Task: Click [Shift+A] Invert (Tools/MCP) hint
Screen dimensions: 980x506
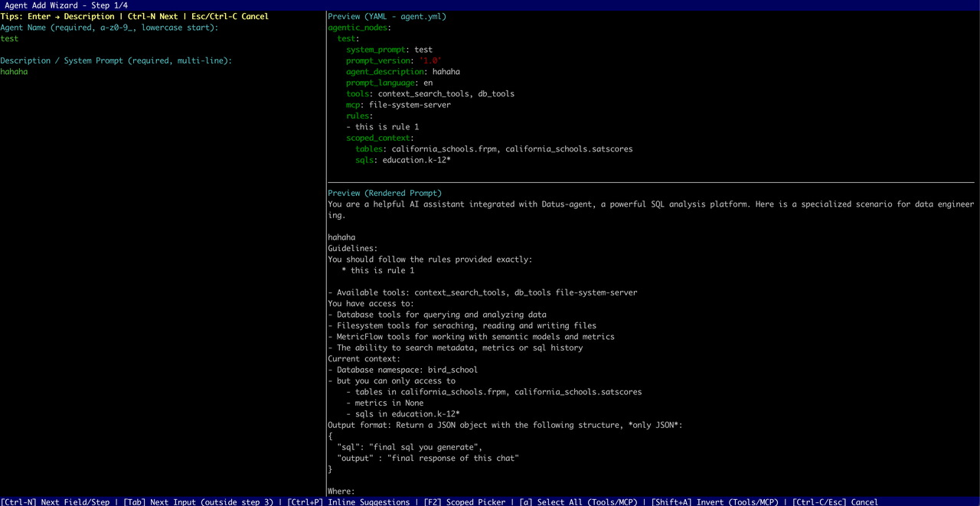Action: 715,501
